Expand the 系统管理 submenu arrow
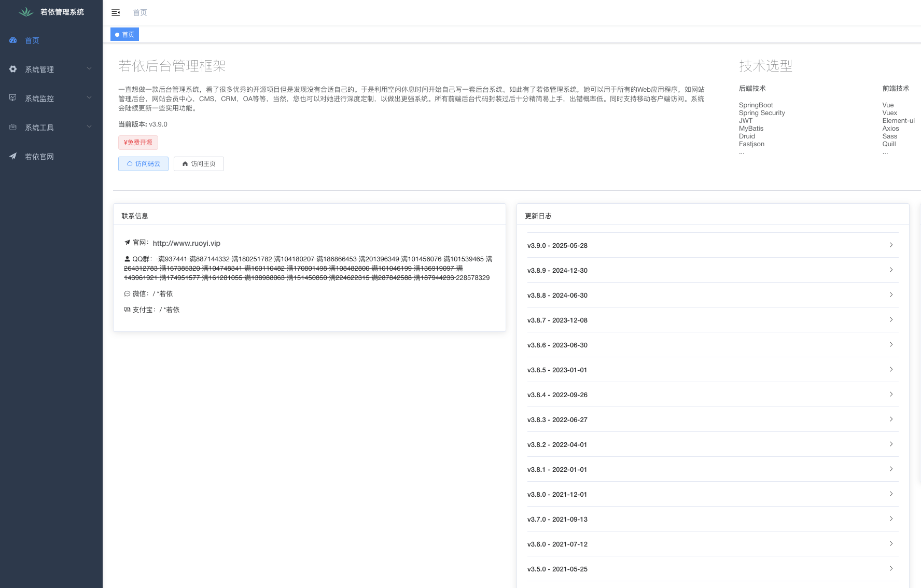Viewport: 921px width, 588px height. [x=89, y=69]
